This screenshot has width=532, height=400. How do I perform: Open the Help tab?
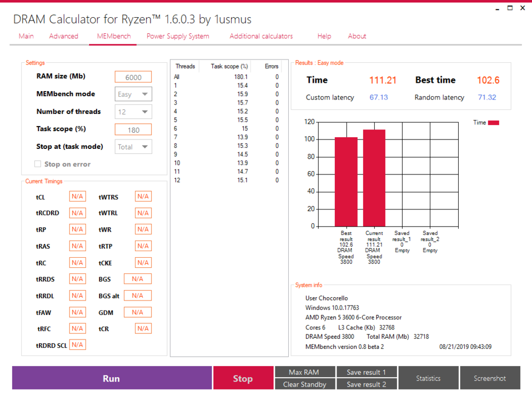(324, 36)
